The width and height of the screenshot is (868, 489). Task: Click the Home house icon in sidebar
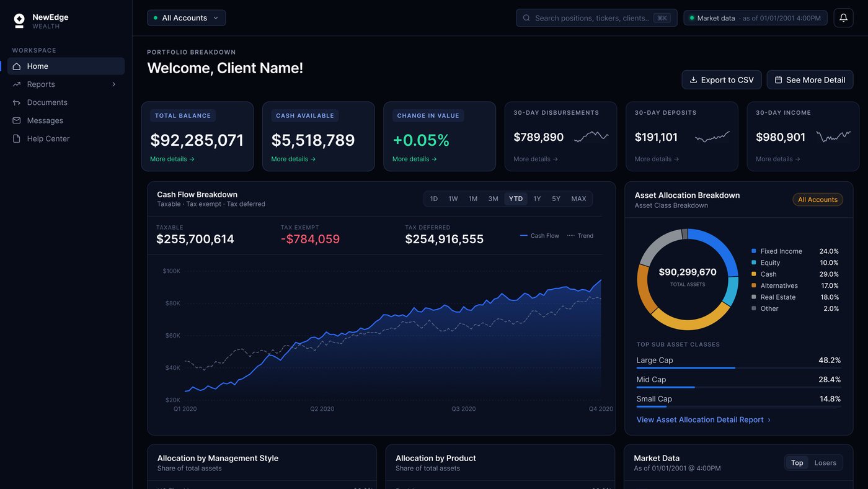point(17,66)
